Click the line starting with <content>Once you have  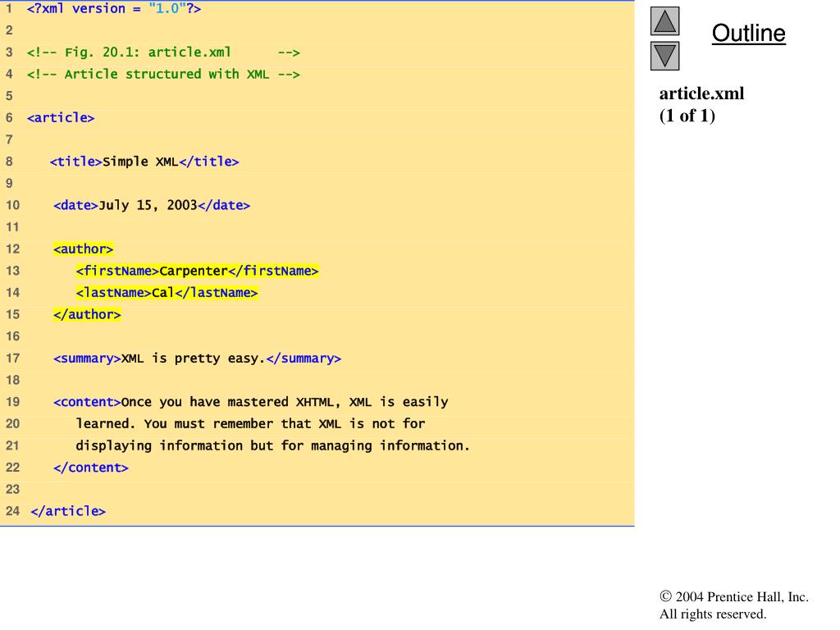[x=251, y=402]
